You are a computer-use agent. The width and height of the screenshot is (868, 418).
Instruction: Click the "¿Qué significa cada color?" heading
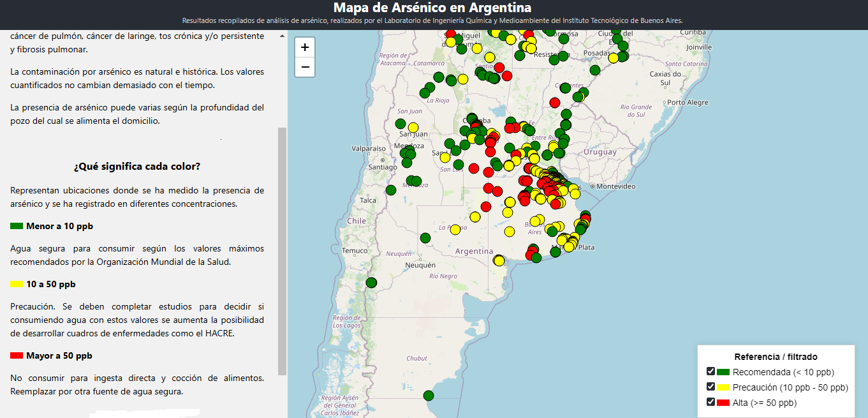coord(137,167)
